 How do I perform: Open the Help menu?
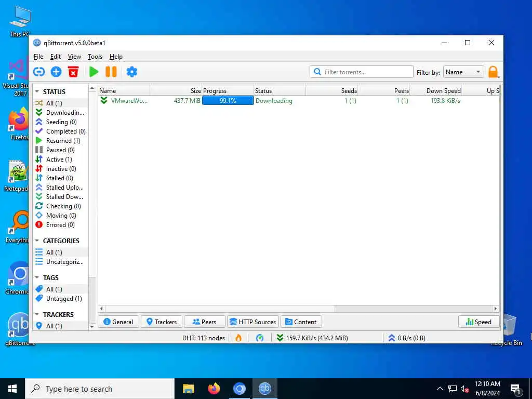116,57
